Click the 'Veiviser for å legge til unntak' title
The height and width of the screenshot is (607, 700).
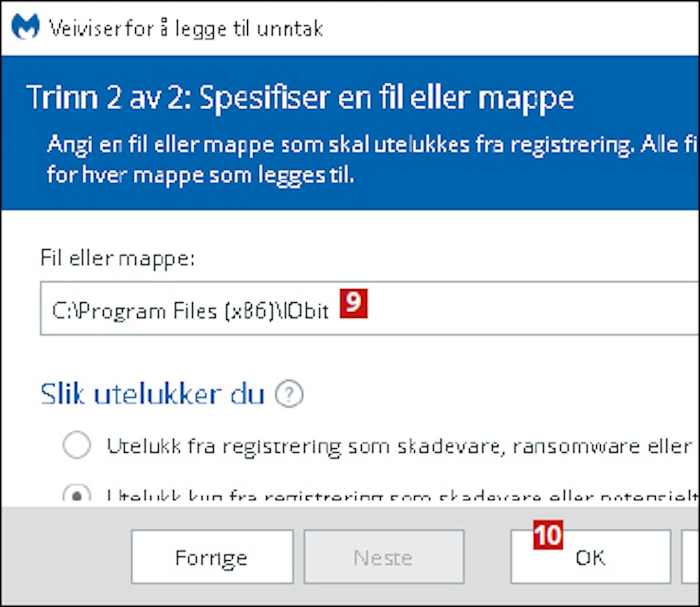click(186, 28)
